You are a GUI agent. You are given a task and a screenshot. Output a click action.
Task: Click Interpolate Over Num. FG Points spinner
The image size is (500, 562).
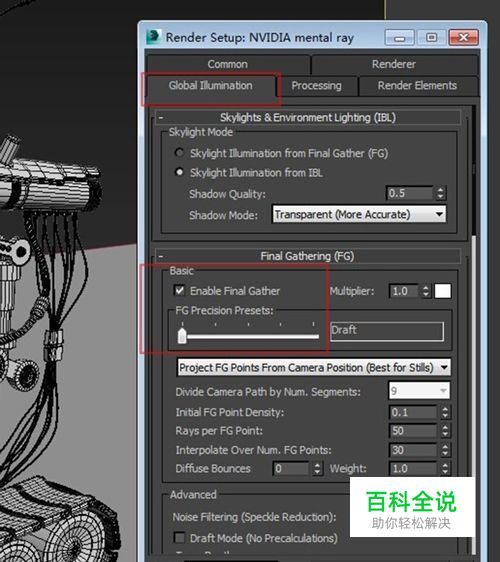tap(445, 450)
